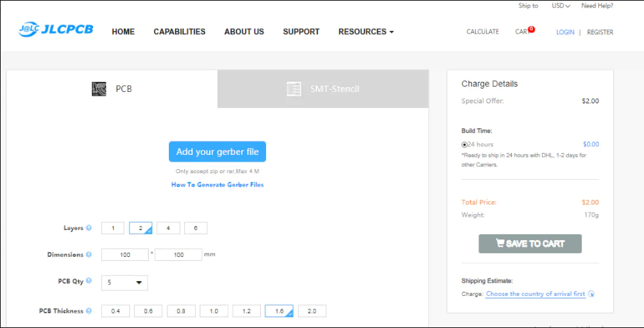The height and width of the screenshot is (328, 644).
Task: Select 2 layers option
Action: [x=141, y=228]
